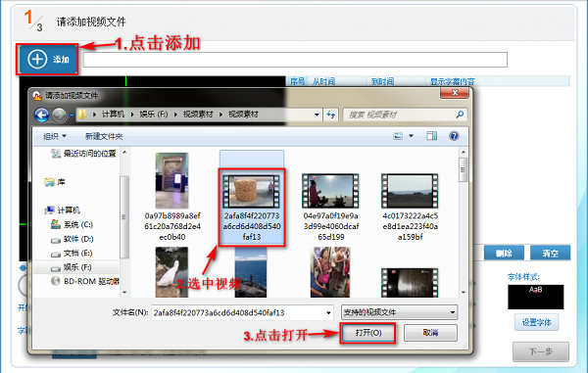Click the 取消 button in dialog
The width and height of the screenshot is (588, 373).
point(430,333)
